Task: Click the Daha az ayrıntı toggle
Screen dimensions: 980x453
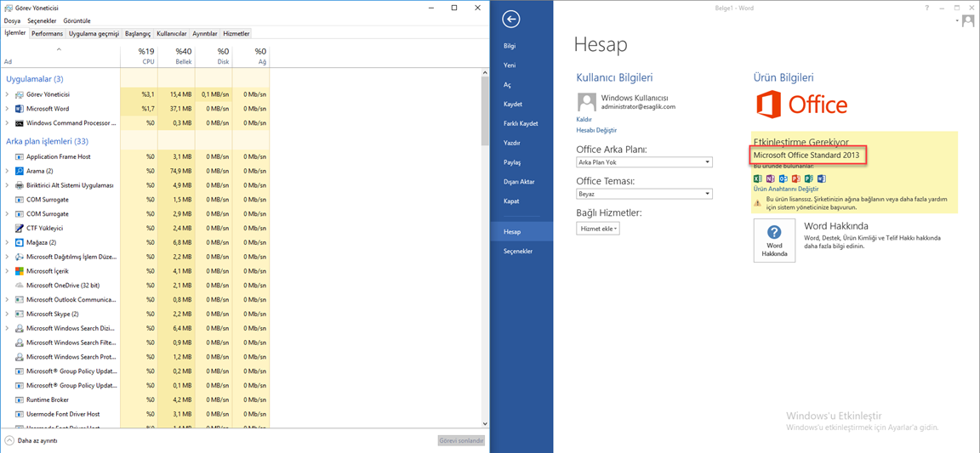Action: (x=31, y=440)
